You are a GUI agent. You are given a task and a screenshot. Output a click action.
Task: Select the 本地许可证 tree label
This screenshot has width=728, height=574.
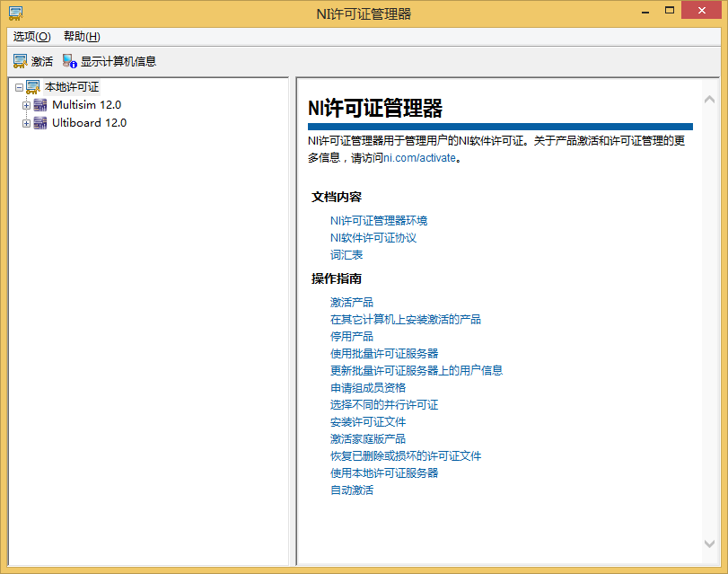72,87
